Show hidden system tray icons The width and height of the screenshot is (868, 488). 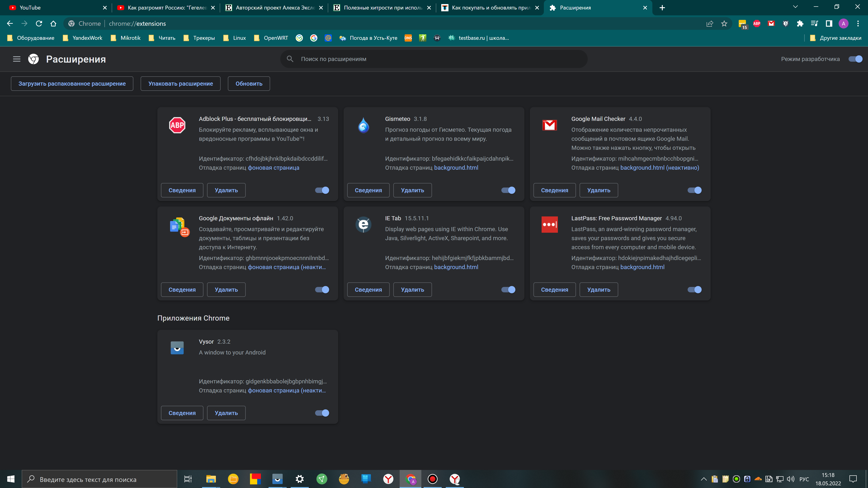click(704, 479)
